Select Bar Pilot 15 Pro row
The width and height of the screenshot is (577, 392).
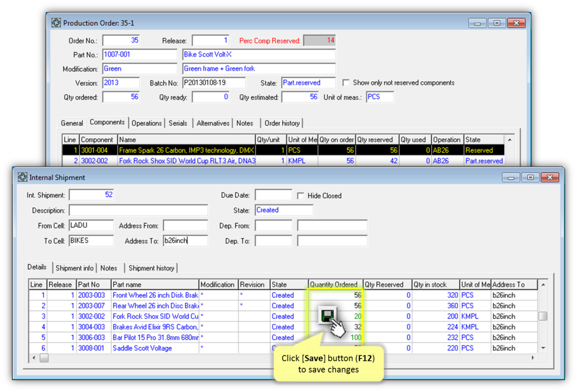283,338
